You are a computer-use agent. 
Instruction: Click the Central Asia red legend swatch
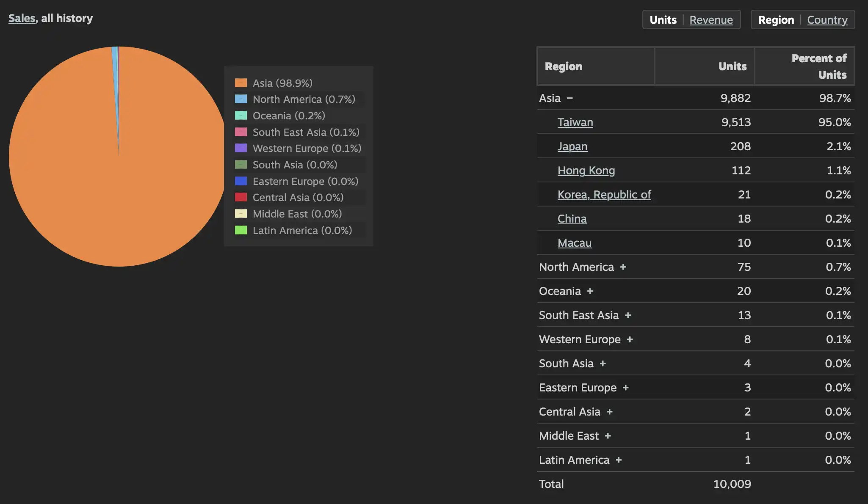coord(241,197)
